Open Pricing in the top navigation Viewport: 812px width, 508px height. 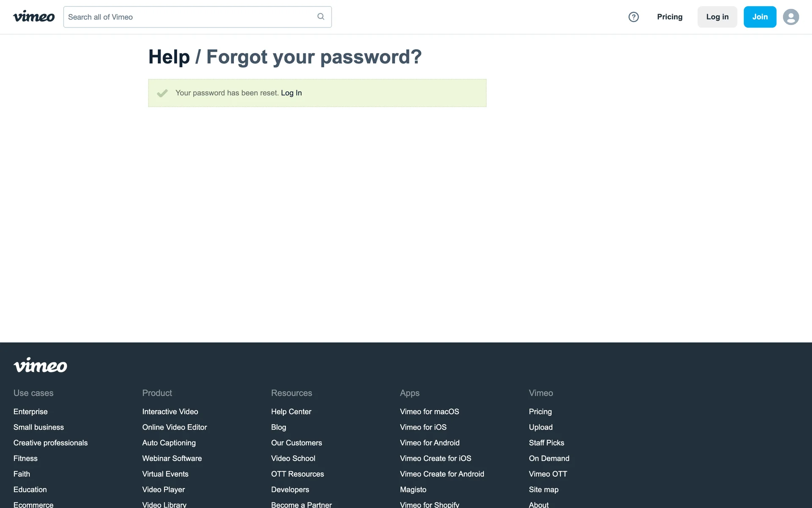coord(669,17)
